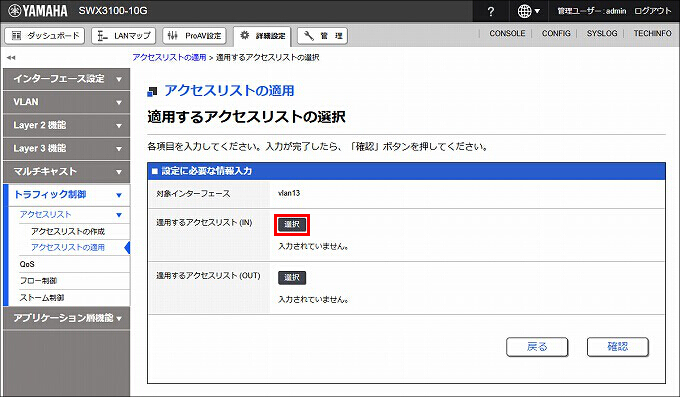This screenshot has width=680, height=397.
Task: Open the language globe dropdown
Action: (x=529, y=11)
